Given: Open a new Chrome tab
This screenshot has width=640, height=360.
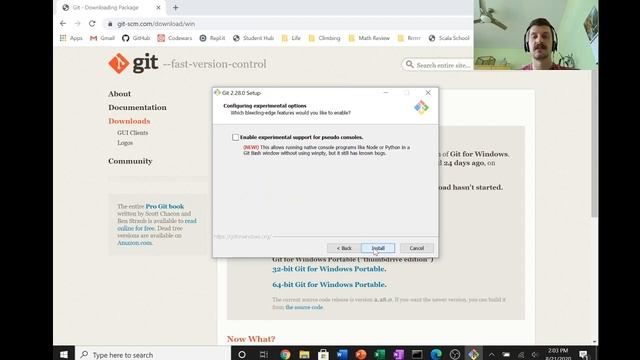Looking at the screenshot, I should pos(176,7).
